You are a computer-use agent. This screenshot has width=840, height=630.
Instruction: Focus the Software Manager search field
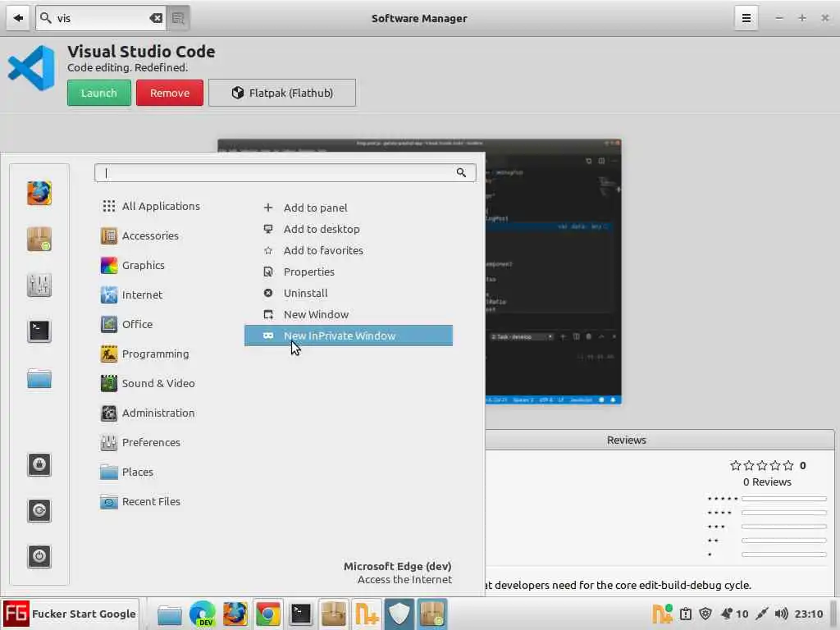101,18
